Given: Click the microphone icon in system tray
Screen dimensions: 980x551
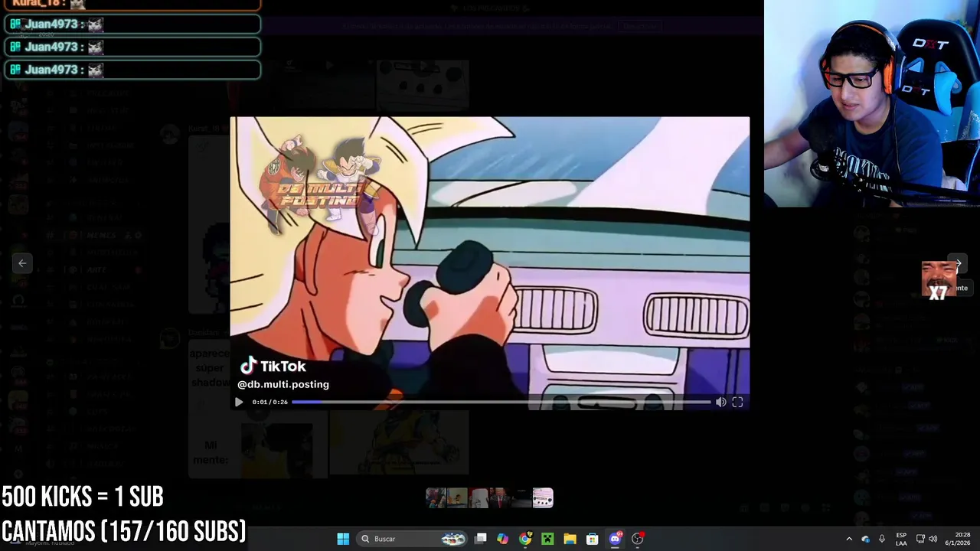Looking at the screenshot, I should pyautogui.click(x=881, y=539).
